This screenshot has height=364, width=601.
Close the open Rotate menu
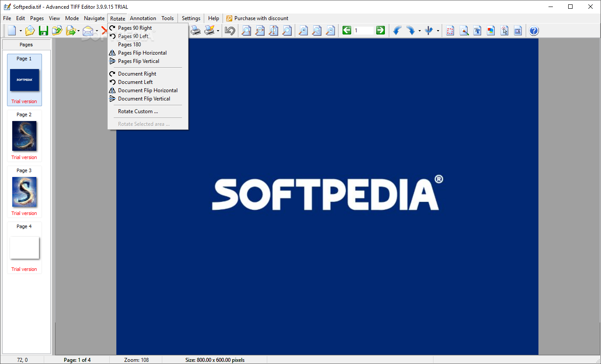(118, 18)
